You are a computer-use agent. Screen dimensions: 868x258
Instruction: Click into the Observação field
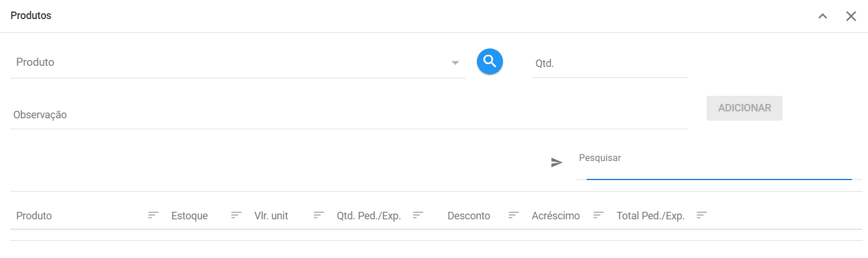(x=349, y=115)
